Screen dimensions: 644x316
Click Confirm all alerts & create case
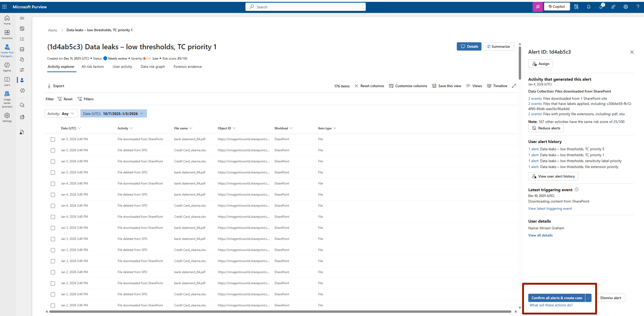click(x=556, y=298)
